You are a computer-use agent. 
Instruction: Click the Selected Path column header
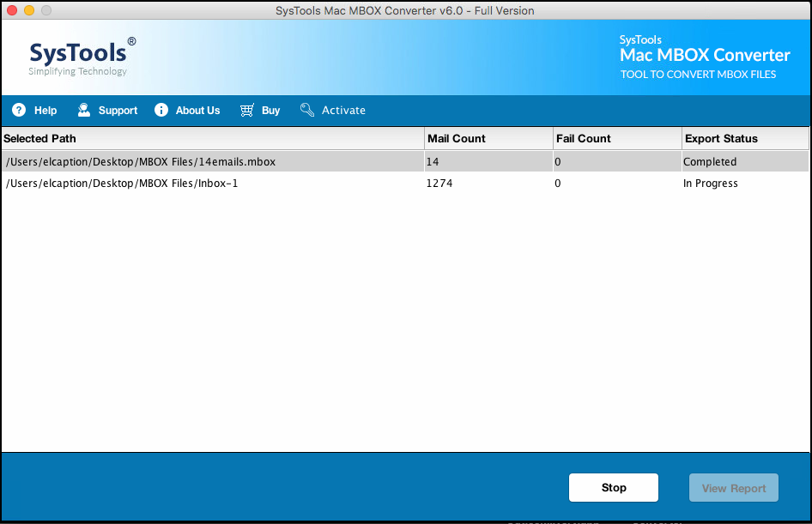tap(213, 139)
